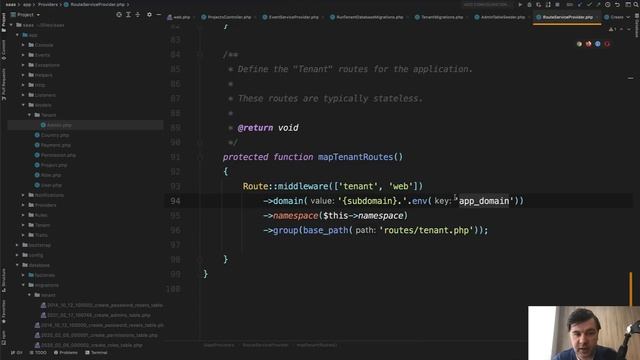This screenshot has height=360, width=640.
Task: Open the Pull Requests tool window
Action: pyautogui.click(x=4, y=84)
